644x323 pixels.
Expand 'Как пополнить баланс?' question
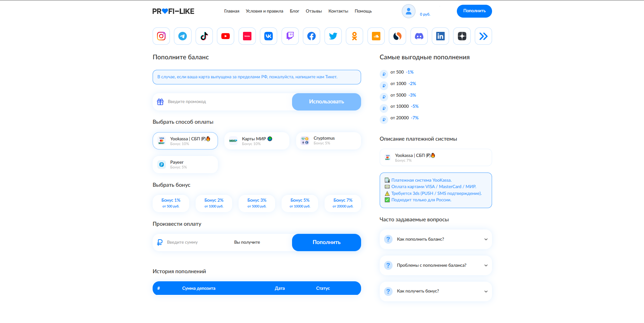tap(436, 239)
